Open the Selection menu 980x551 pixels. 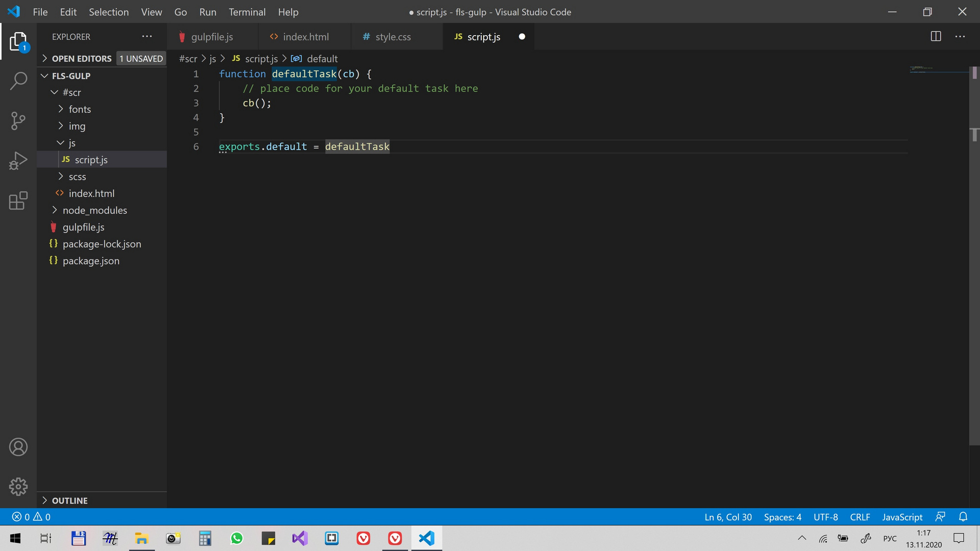tap(109, 12)
